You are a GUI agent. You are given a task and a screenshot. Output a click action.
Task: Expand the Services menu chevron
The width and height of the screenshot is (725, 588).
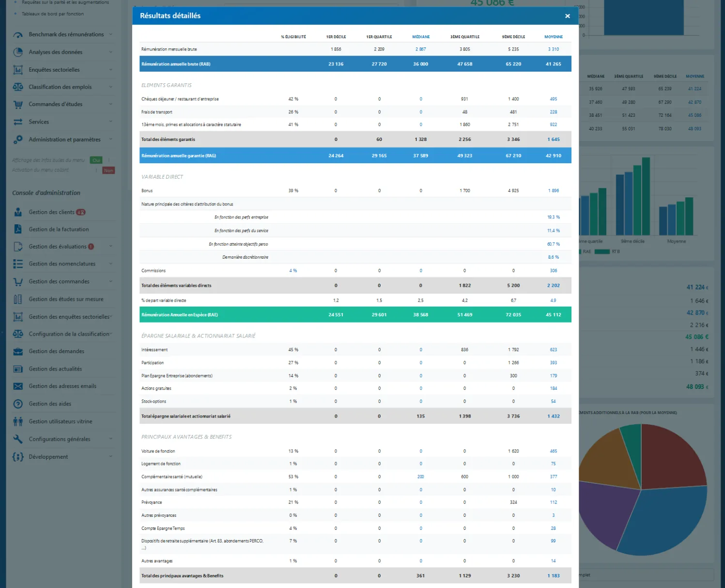pos(111,122)
